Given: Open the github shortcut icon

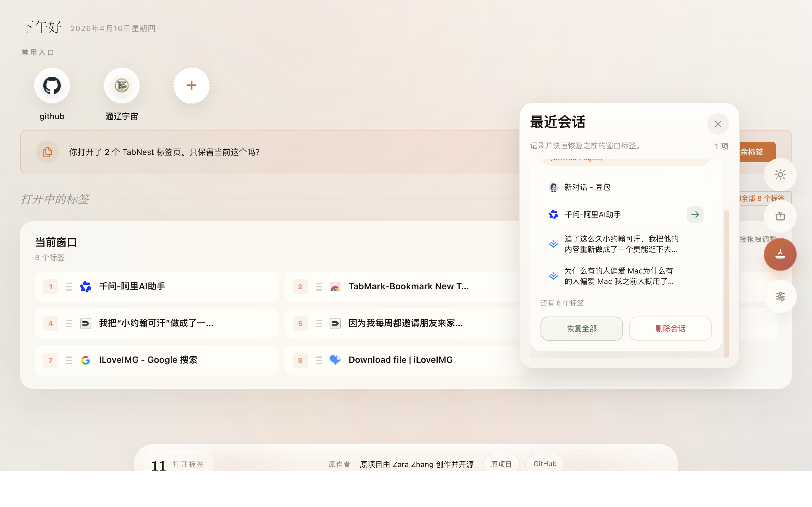Looking at the screenshot, I should [52, 86].
